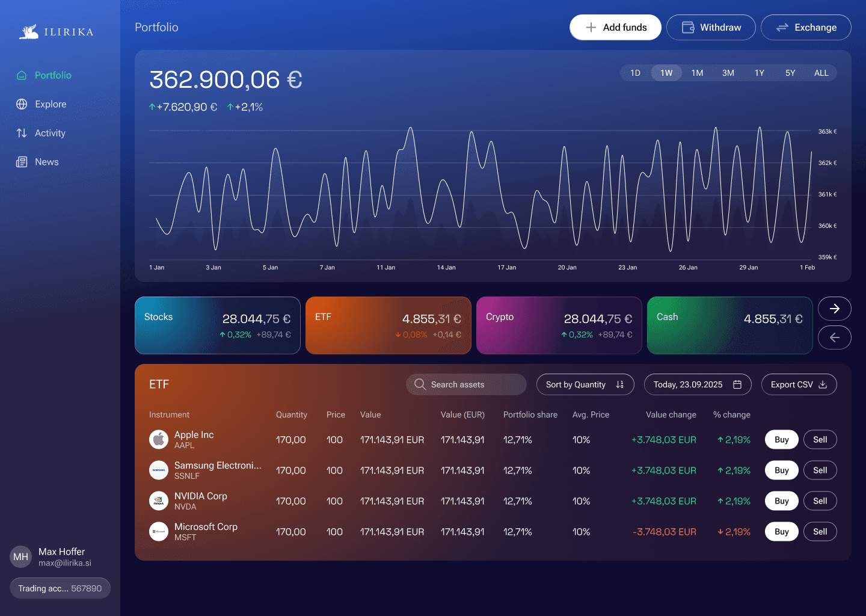Sell Samsung Electronics shares
The height and width of the screenshot is (616, 866).
tap(820, 470)
